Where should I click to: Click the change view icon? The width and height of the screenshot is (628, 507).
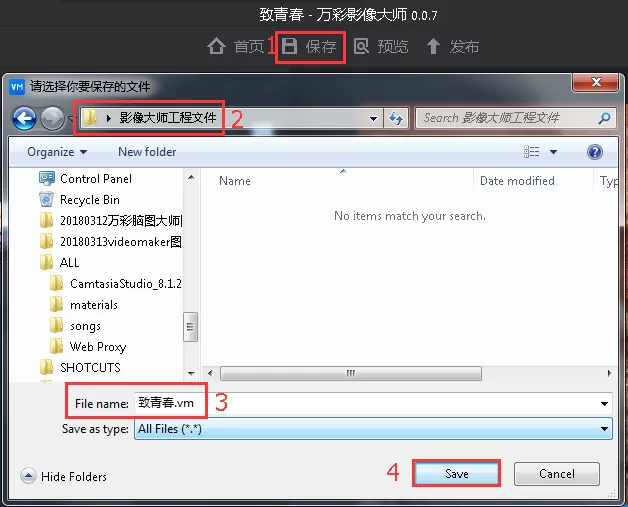pyautogui.click(x=531, y=152)
